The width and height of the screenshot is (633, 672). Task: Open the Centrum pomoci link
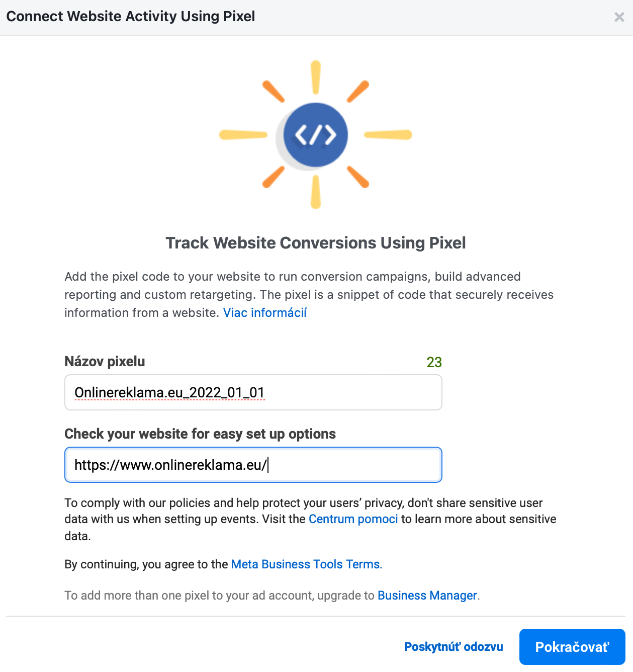point(353,519)
